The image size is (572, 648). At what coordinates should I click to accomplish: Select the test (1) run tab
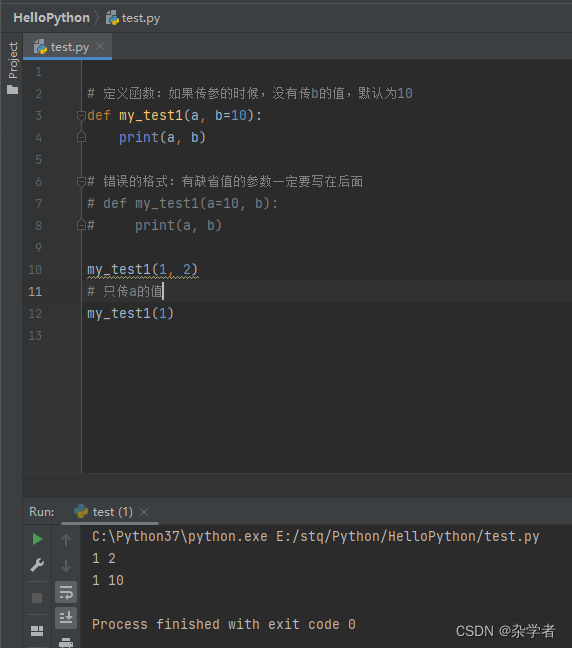[x=103, y=512]
